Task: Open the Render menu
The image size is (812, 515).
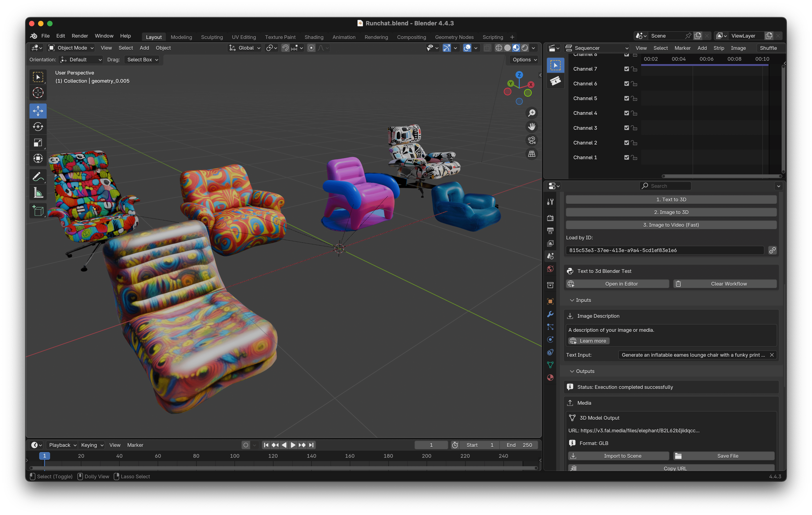Action: click(80, 36)
